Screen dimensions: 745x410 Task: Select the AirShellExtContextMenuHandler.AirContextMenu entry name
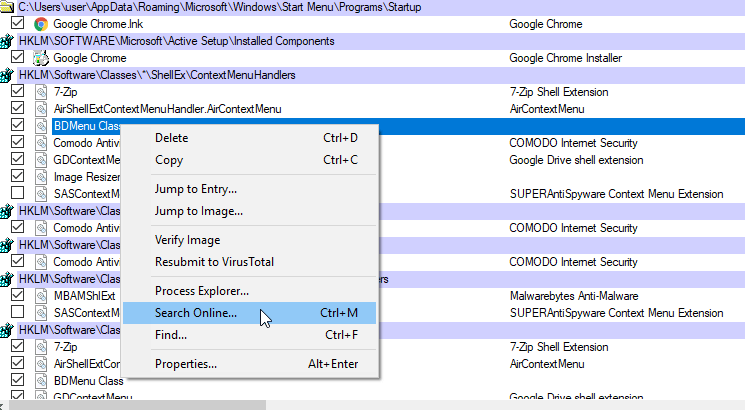[167, 109]
